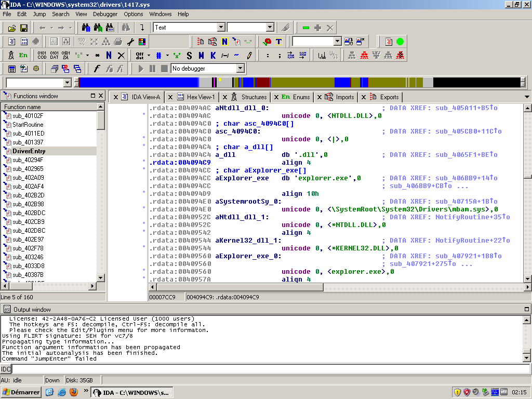Expand the forward-navigation history dropdown arrow
The height and width of the screenshot is (399, 532).
pyautogui.click(x=71, y=27)
